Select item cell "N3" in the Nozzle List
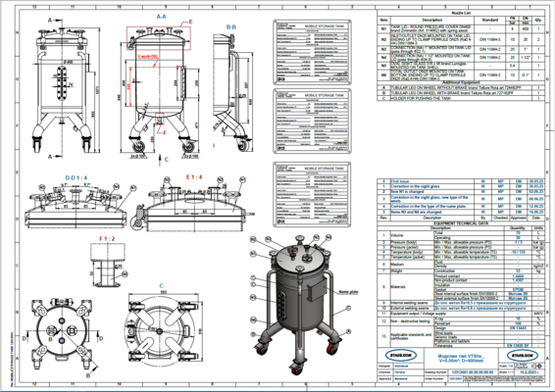Screen dimensions: 555x392 pos(384,49)
